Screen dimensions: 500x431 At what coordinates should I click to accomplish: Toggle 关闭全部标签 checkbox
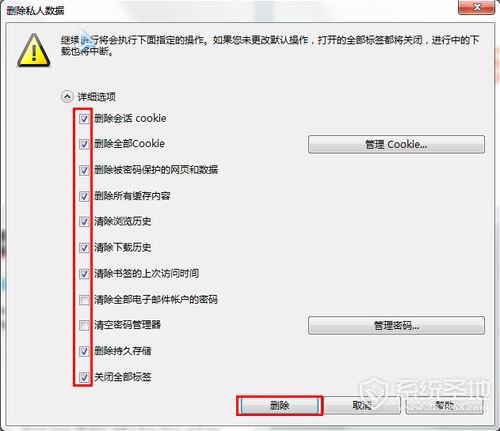coord(84,377)
